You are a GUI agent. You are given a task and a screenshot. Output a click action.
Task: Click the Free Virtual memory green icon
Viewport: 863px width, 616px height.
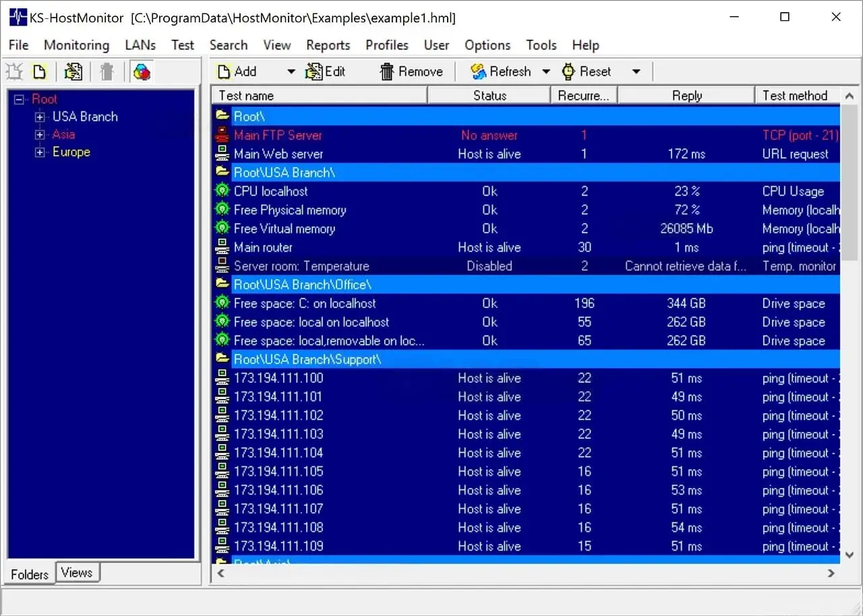pos(222,228)
